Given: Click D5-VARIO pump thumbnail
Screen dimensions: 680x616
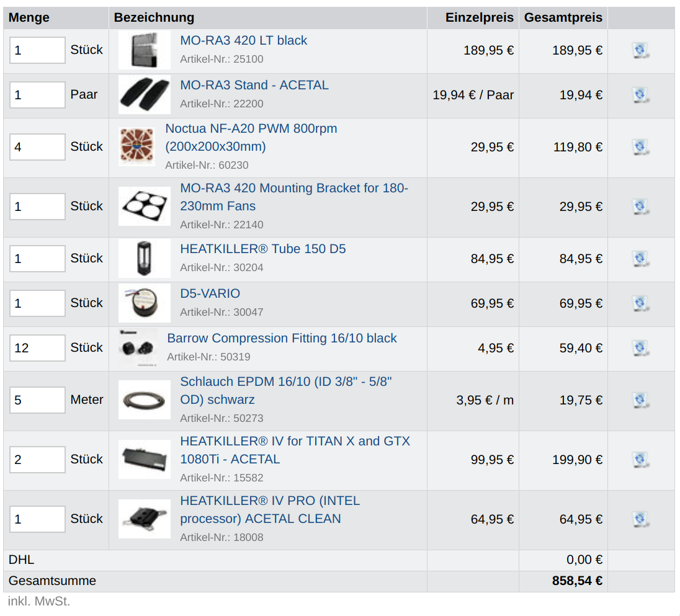Looking at the screenshot, I should 145,303.
